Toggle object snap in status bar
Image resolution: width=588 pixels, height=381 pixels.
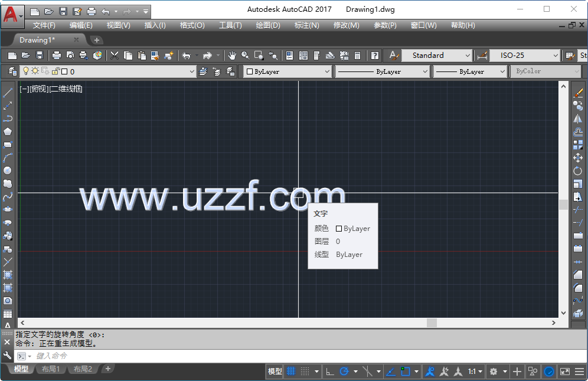[406, 371]
